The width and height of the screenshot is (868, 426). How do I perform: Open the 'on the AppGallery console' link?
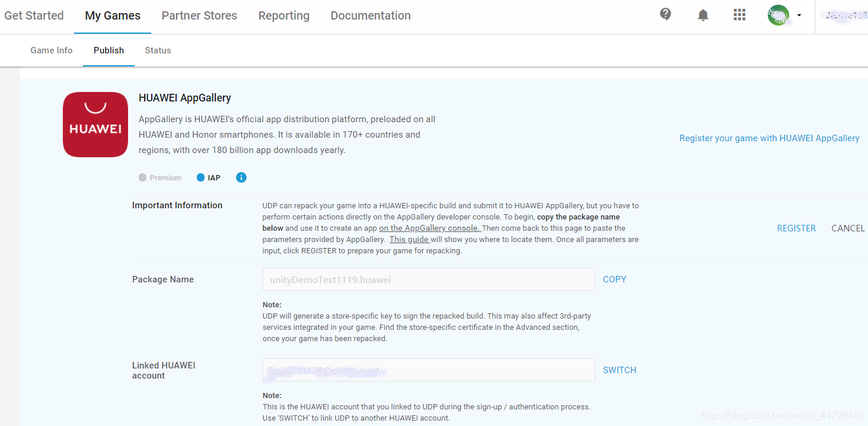pyautogui.click(x=430, y=228)
